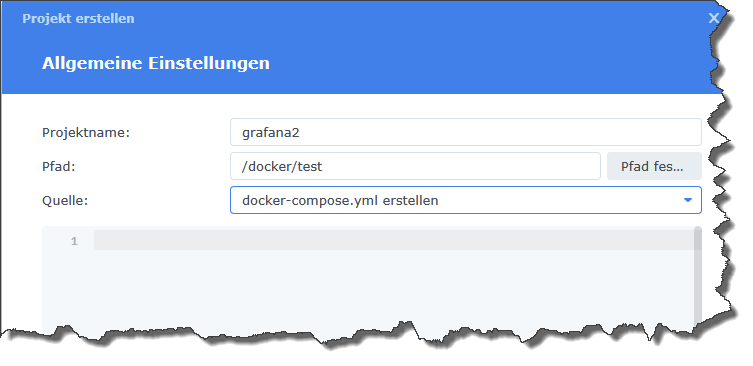753x366 pixels.
Task: Select line number 1 in gutter
Action: click(x=74, y=241)
